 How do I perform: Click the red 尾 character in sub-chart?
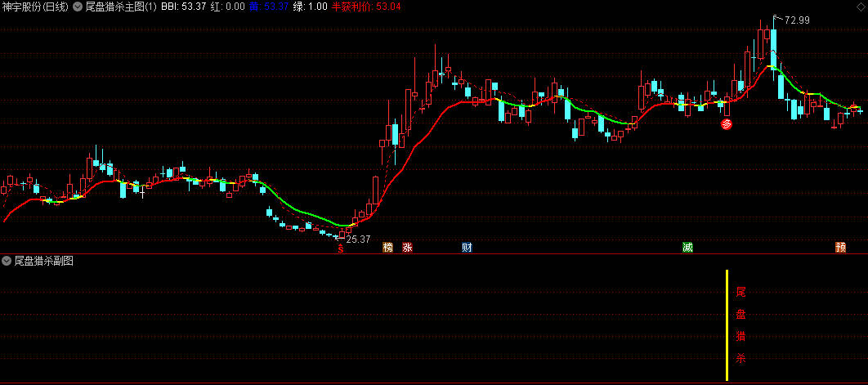[x=740, y=291]
